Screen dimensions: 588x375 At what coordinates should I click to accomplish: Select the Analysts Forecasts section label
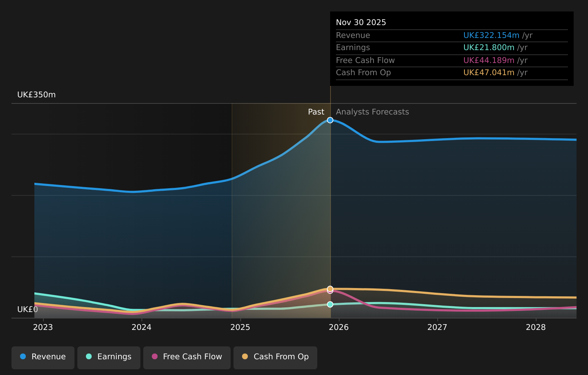[372, 112]
